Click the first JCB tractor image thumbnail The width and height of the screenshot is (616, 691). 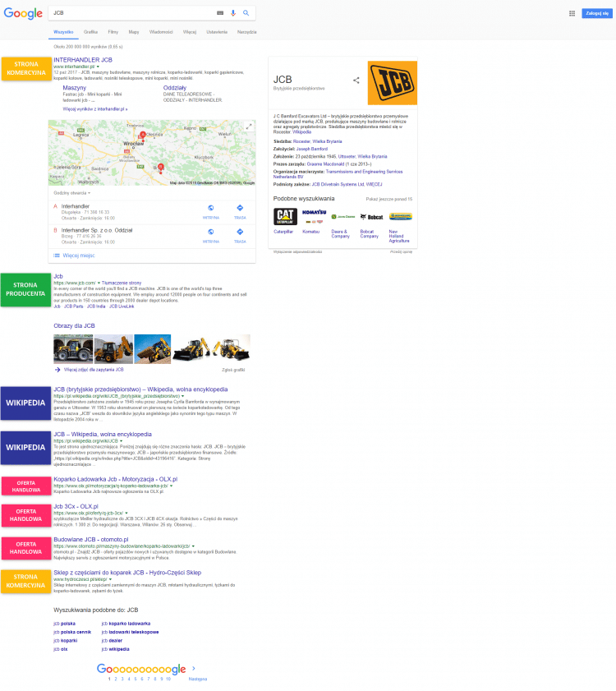[73, 349]
